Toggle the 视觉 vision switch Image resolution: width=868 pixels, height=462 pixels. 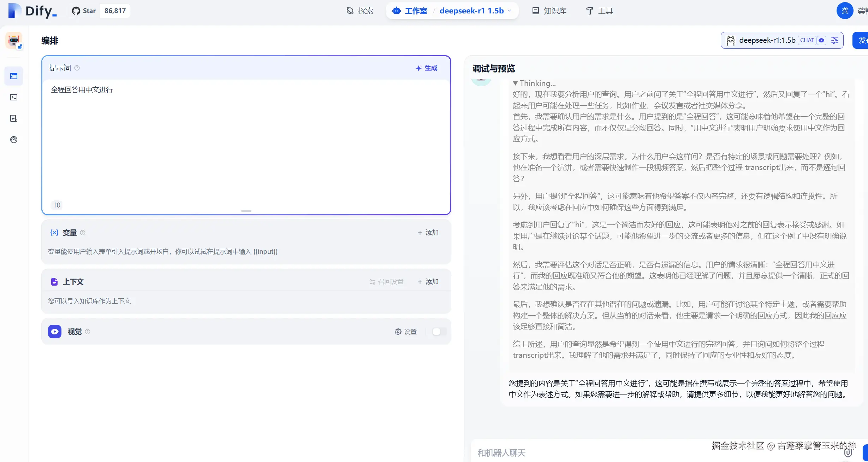(x=439, y=332)
